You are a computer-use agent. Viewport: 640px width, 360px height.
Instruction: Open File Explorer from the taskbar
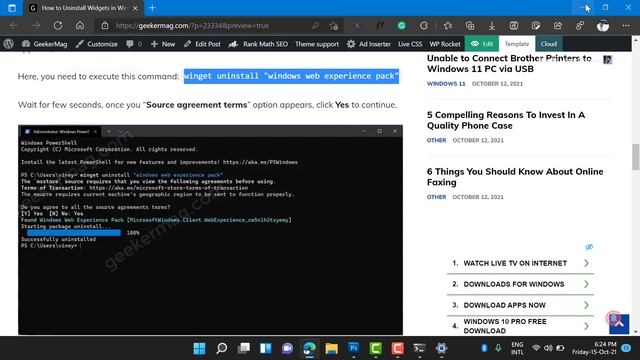331,348
